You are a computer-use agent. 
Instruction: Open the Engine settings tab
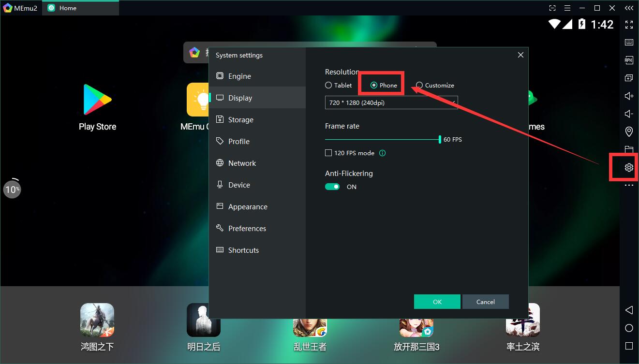(x=239, y=76)
